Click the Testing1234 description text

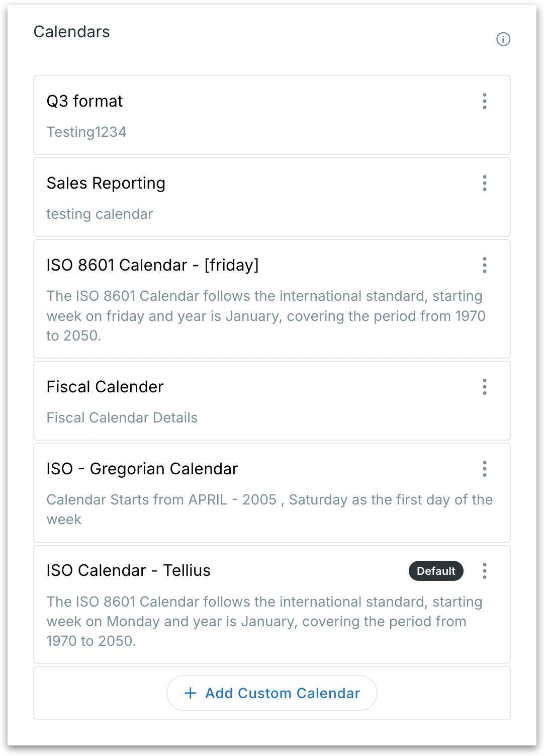(86, 132)
